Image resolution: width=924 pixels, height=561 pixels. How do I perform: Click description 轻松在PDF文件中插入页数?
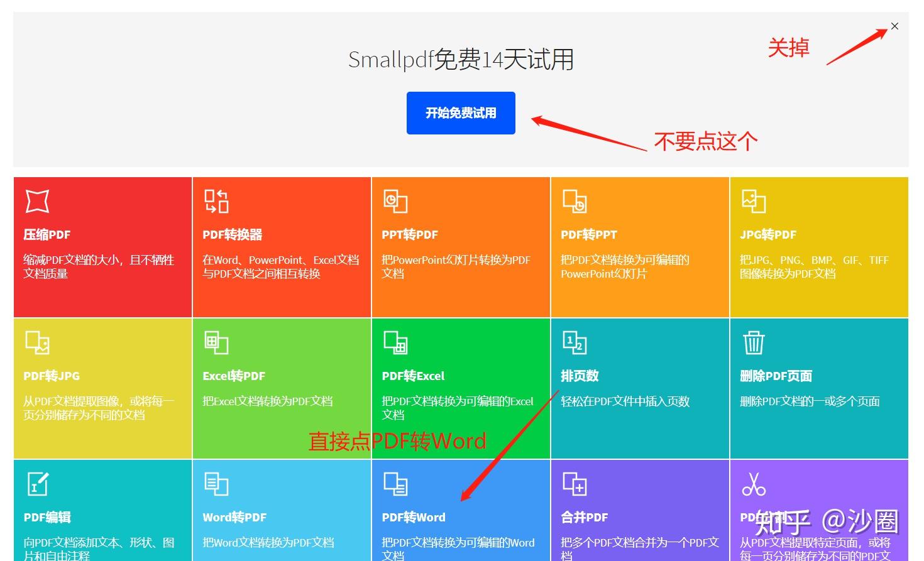(x=625, y=401)
